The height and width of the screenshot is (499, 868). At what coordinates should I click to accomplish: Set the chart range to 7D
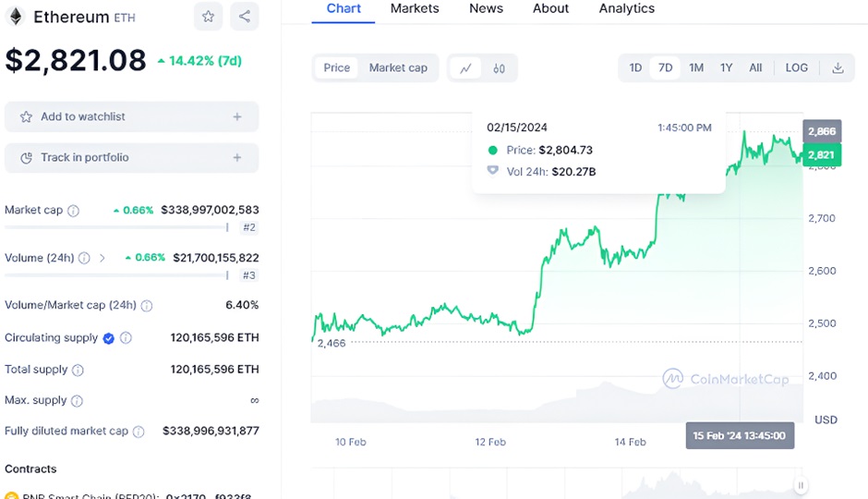(665, 67)
